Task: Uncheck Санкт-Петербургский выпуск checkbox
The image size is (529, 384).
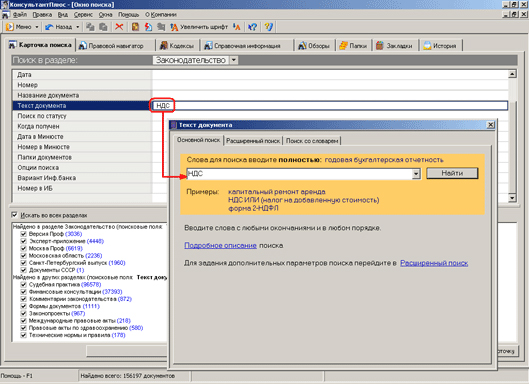Action: point(23,263)
